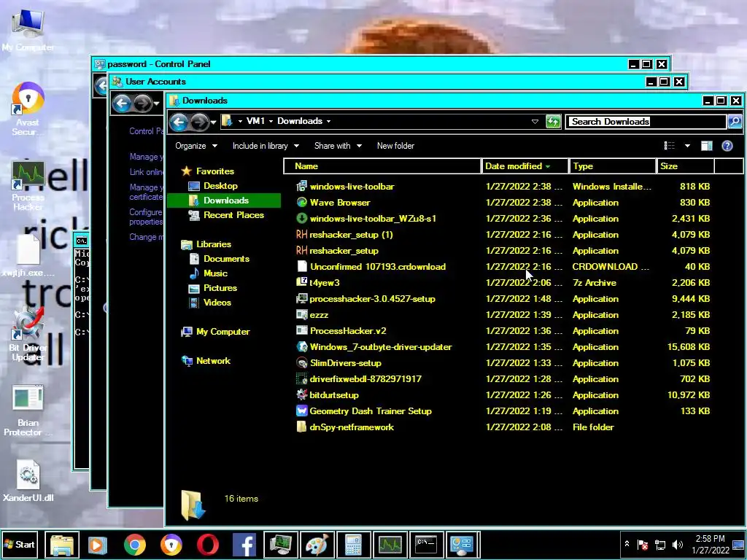Open the Organize dropdown menu
The height and width of the screenshot is (560, 747).
coord(196,146)
